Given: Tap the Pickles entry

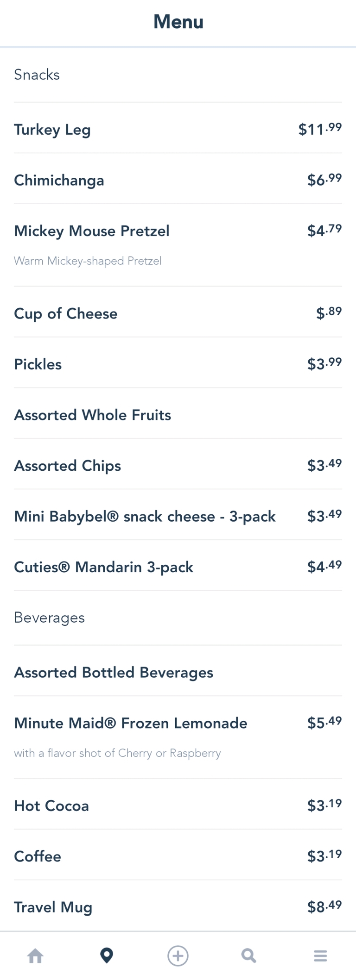Looking at the screenshot, I should point(38,364).
